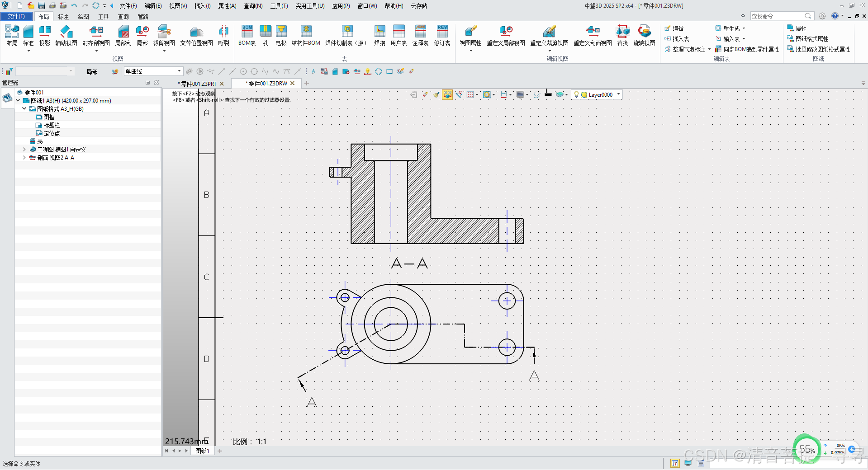Click 重定义局部视图 tool
The image size is (868, 470).
click(x=506, y=36)
